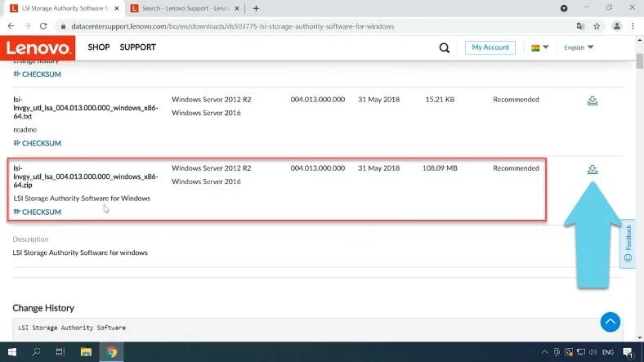Show CHECKSUM for the readme .txt file
This screenshot has width=644, height=362.
point(38,143)
